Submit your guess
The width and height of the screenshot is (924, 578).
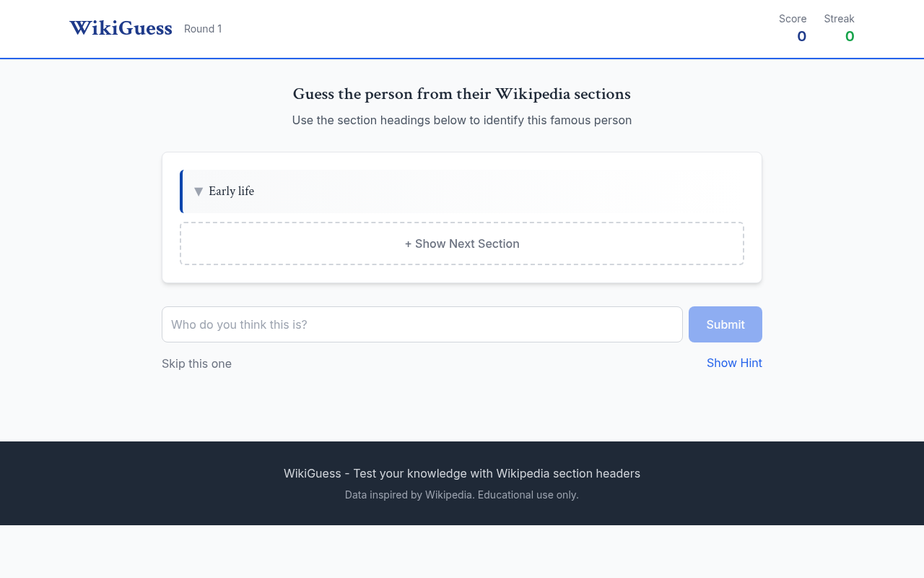click(x=725, y=324)
